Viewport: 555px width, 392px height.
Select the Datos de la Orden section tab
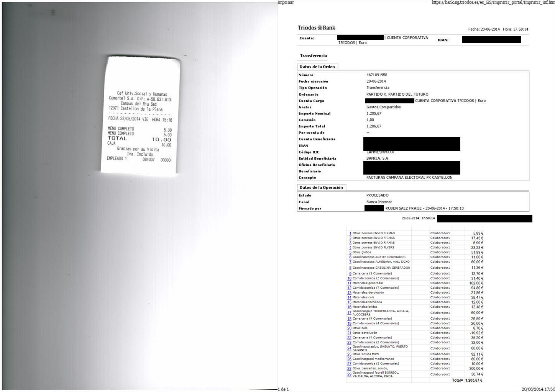pos(317,67)
